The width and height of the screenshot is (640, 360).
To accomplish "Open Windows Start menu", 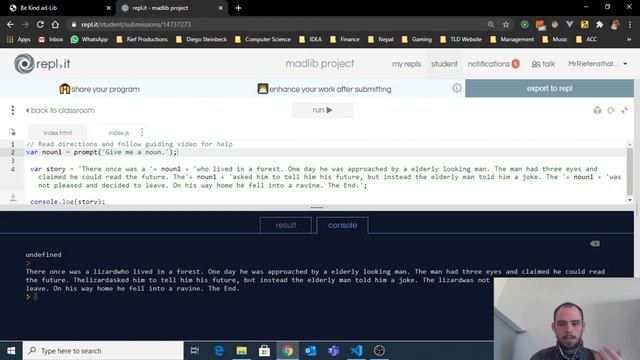I will pos(11,351).
